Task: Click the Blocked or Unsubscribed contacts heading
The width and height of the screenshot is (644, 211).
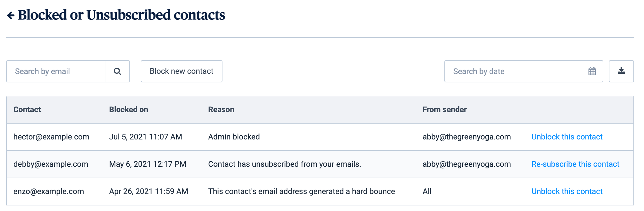Action: tap(121, 15)
